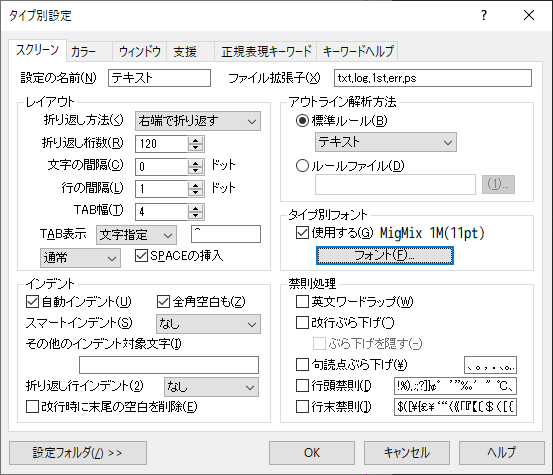Open help with ヘルプ button
Screen dimensions: 553x475
[502, 453]
